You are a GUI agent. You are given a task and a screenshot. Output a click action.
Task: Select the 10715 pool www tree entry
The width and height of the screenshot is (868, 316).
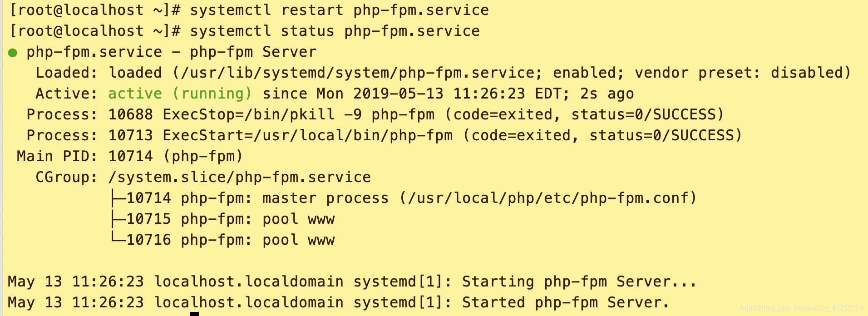point(222,219)
